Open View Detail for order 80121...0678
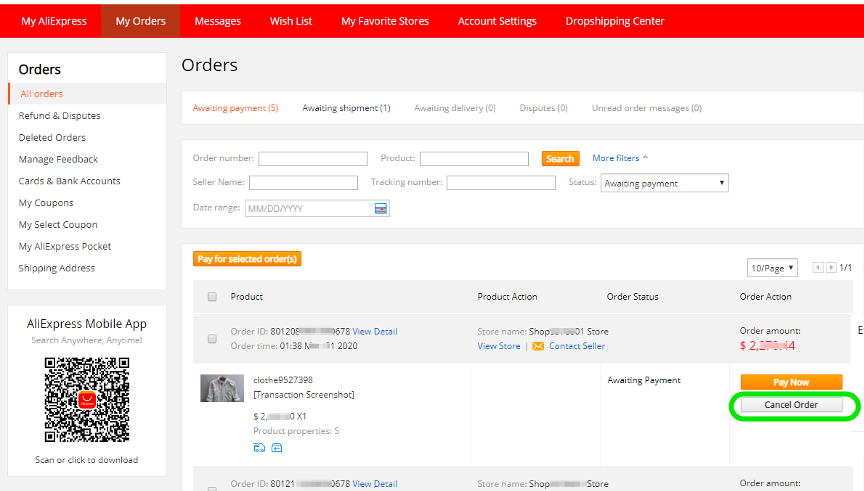The height and width of the screenshot is (491, 864). (375, 483)
